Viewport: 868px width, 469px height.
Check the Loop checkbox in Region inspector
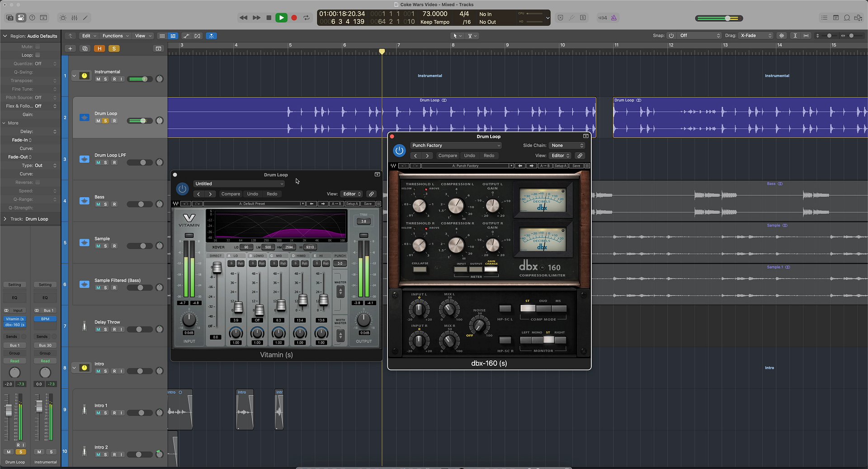[x=38, y=55]
